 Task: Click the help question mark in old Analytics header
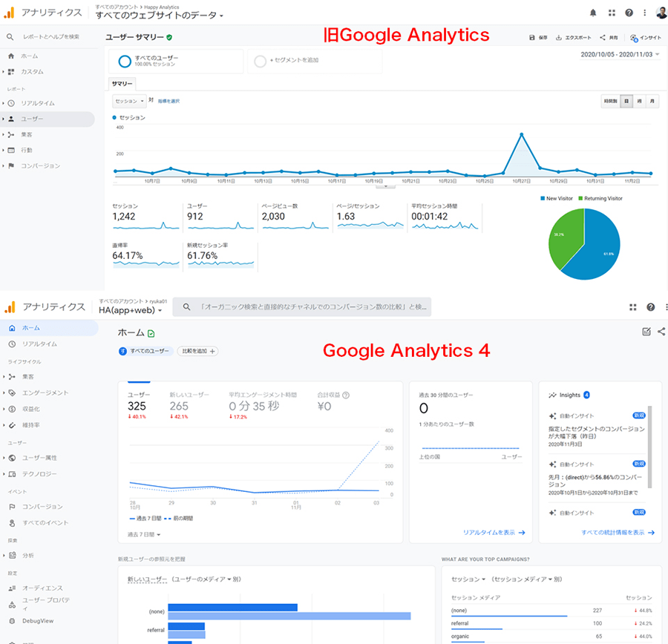(x=629, y=13)
